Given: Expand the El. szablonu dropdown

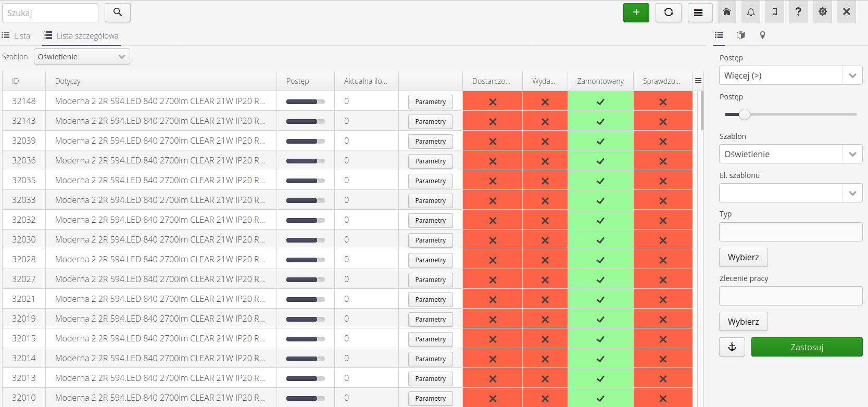Looking at the screenshot, I should (x=790, y=193).
